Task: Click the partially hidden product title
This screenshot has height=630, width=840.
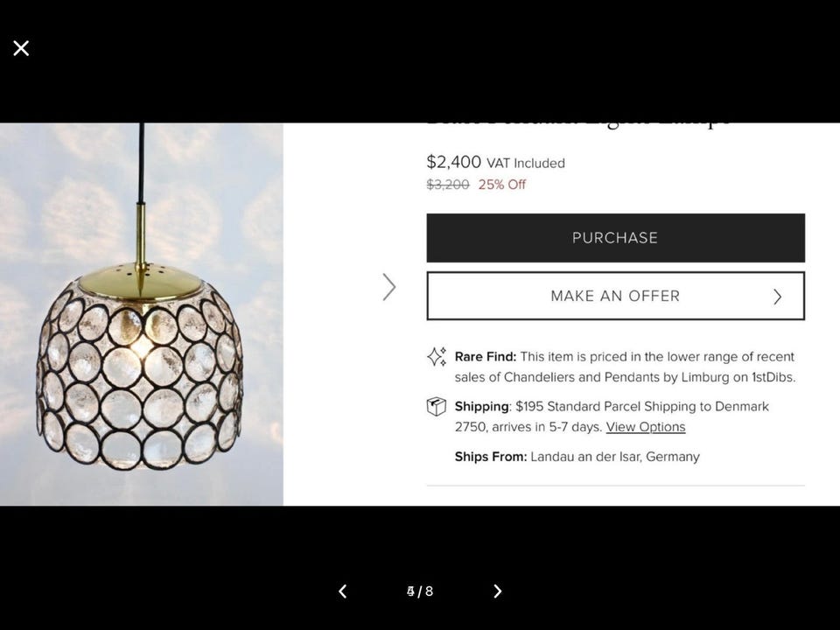Action: click(577, 124)
